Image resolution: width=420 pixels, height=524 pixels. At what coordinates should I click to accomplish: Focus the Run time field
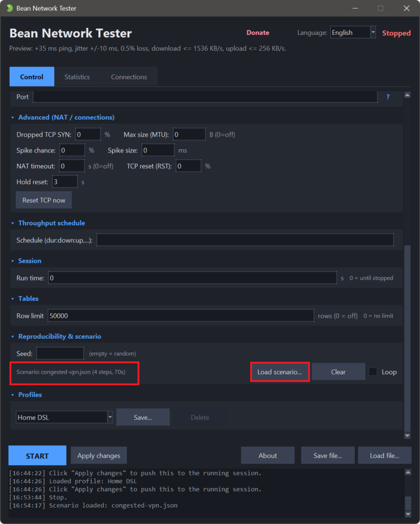coord(192,278)
